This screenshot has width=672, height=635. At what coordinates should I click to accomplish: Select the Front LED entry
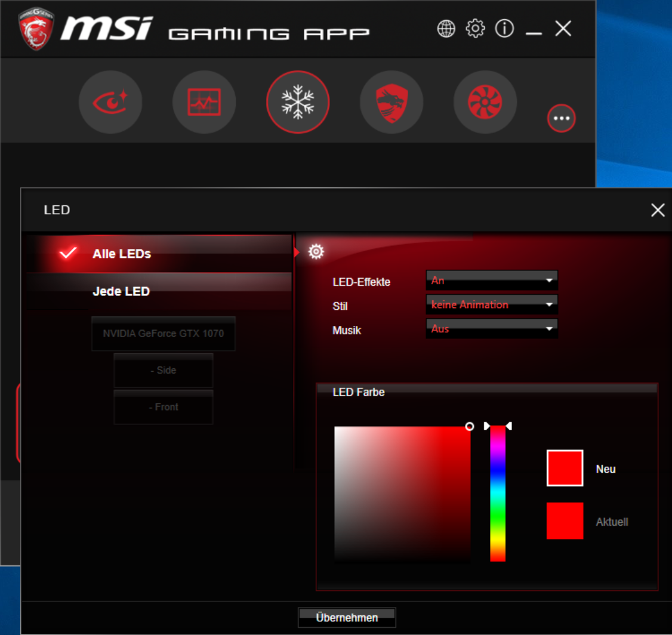(x=164, y=407)
